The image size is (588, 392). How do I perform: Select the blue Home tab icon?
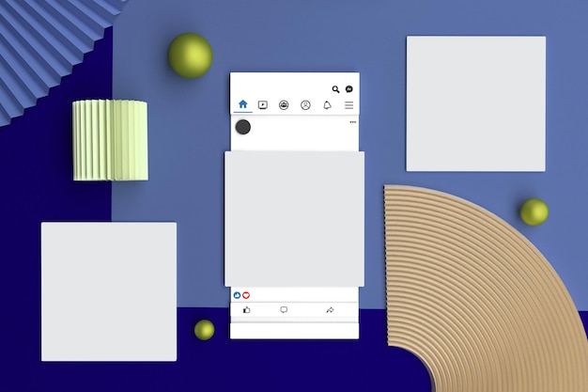coord(243,104)
